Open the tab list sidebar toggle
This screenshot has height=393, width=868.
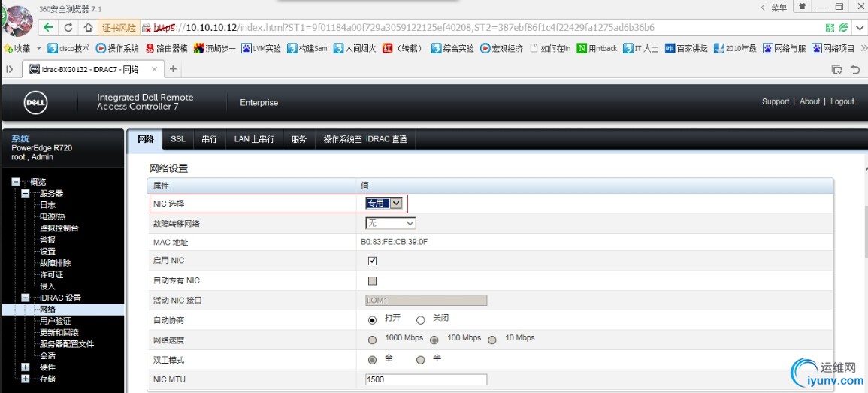[x=9, y=69]
